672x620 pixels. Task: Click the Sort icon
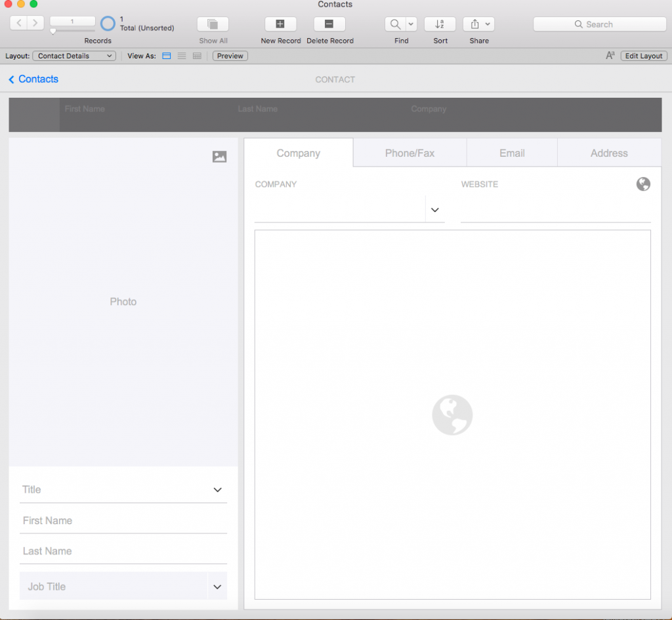pos(440,24)
